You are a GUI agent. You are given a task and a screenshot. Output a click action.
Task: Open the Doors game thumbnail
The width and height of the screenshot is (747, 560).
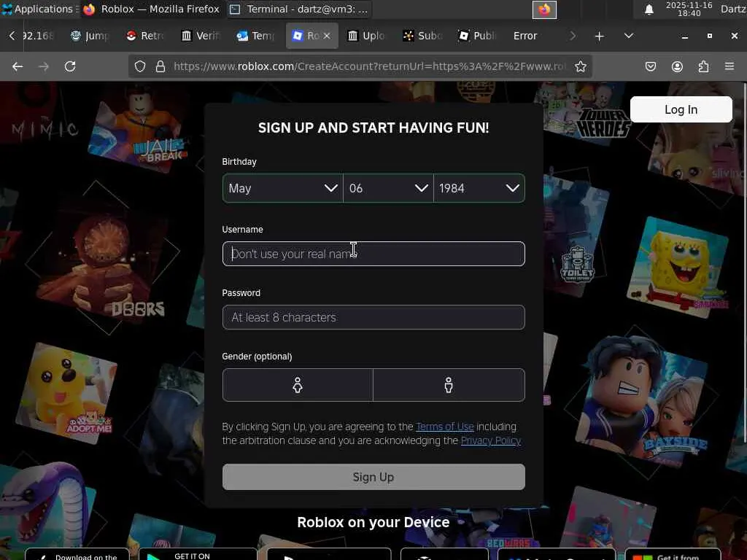102,264
